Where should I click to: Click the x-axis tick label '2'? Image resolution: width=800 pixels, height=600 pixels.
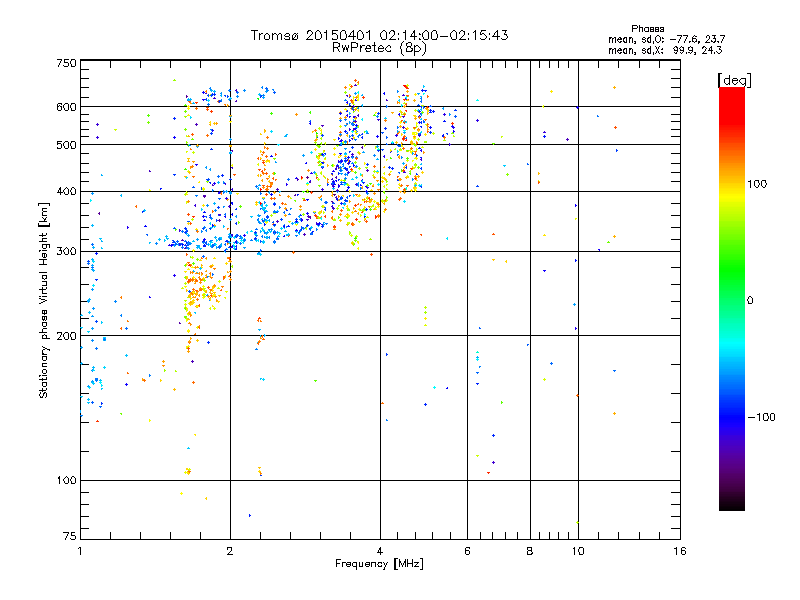coord(230,551)
